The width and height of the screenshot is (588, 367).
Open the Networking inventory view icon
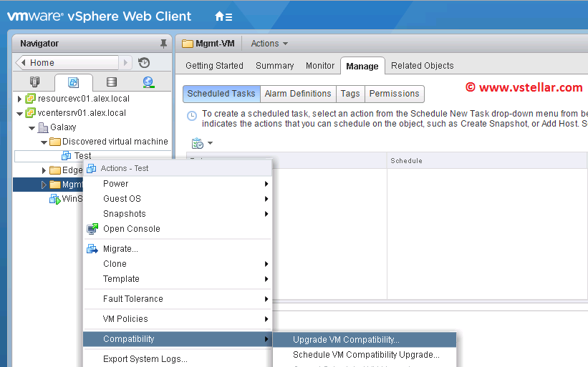tap(148, 82)
